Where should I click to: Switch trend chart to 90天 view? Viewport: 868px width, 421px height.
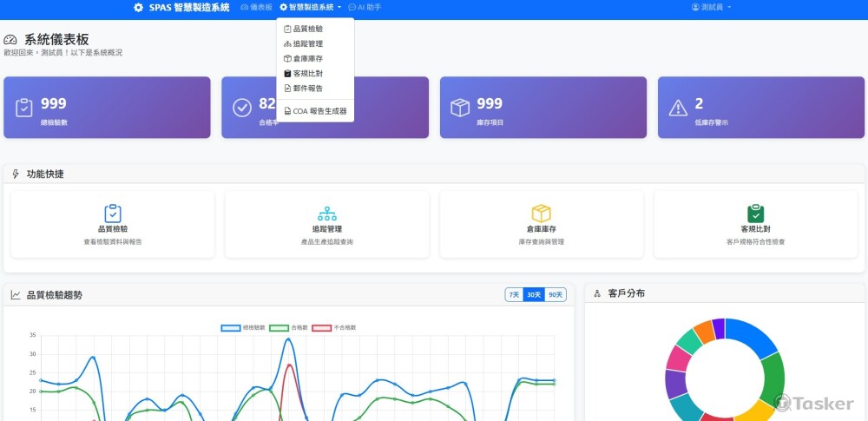tap(556, 295)
